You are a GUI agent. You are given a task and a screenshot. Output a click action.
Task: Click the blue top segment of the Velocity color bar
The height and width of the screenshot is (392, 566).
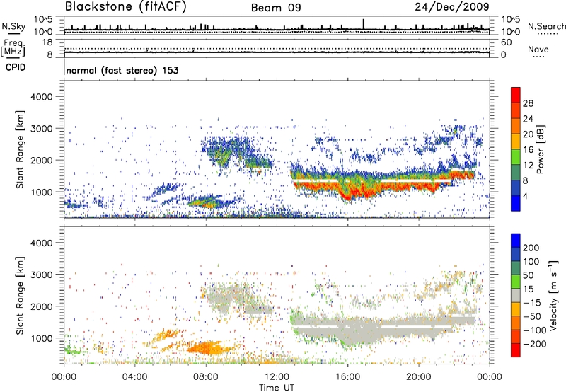(x=516, y=241)
